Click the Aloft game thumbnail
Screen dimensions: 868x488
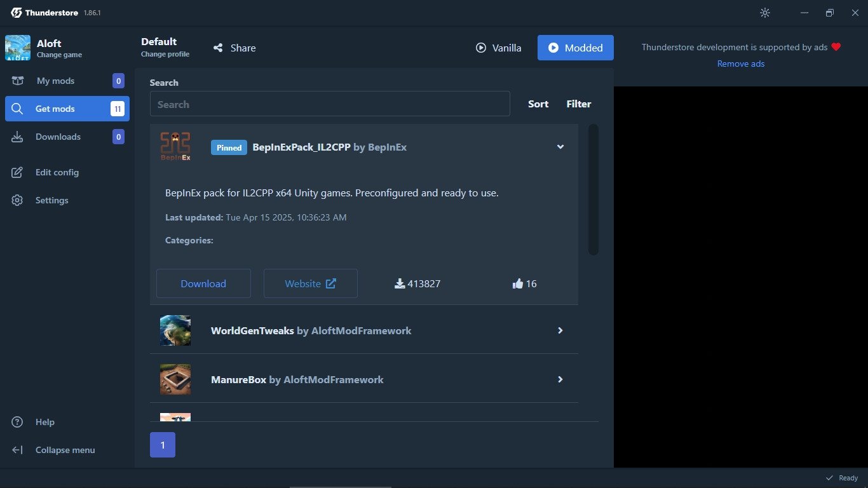(18, 48)
